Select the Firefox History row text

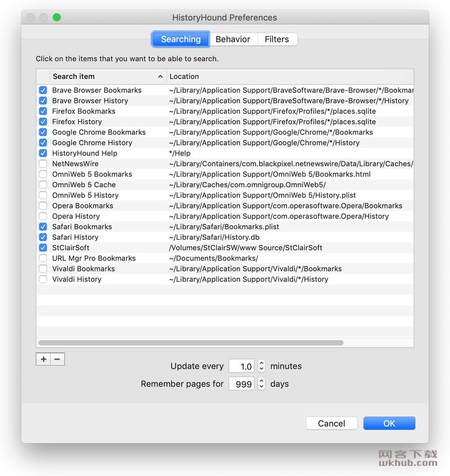tap(77, 122)
